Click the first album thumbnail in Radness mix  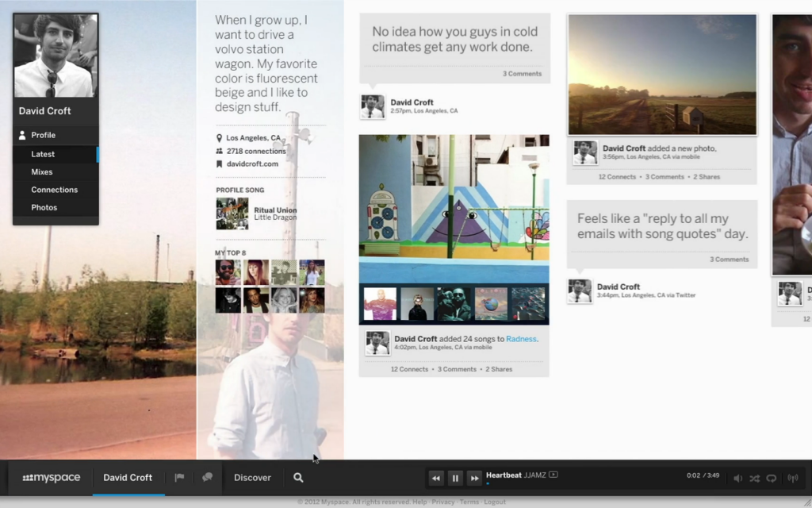380,304
